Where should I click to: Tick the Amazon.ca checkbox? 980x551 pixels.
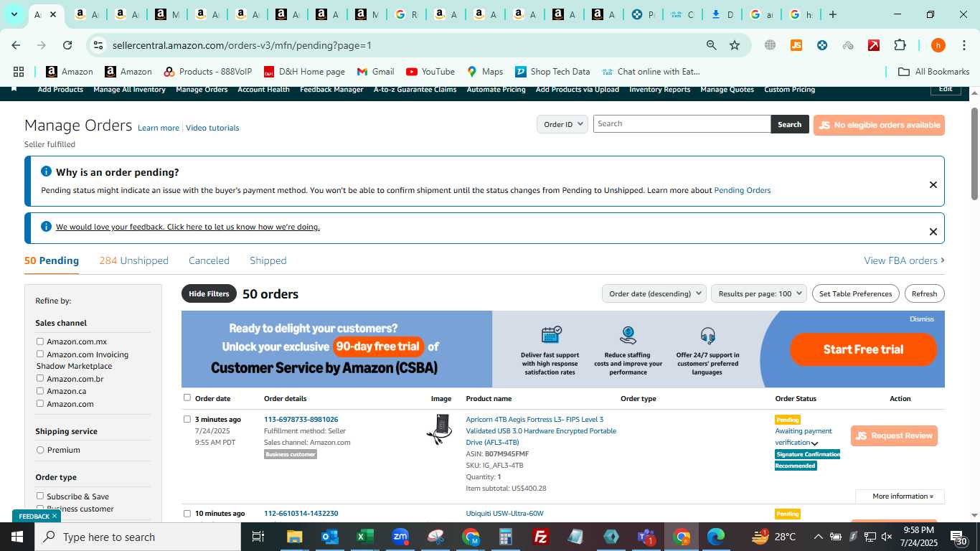tap(40, 391)
